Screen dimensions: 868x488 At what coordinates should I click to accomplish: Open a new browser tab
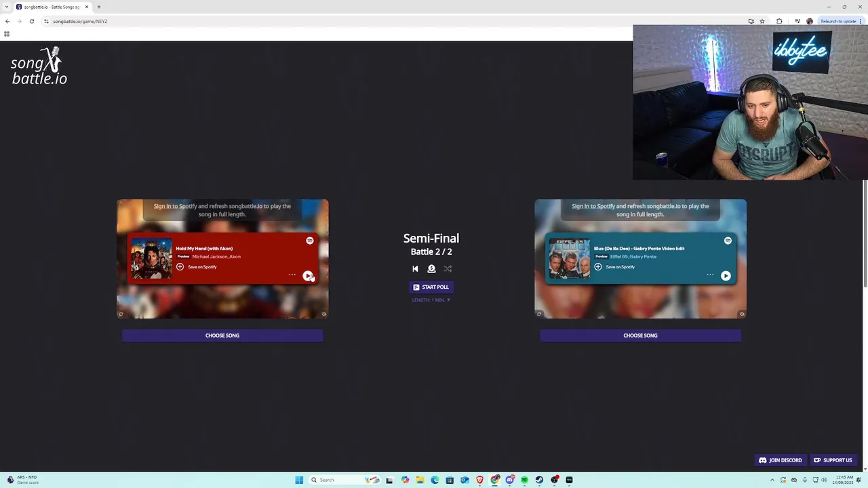point(99,7)
